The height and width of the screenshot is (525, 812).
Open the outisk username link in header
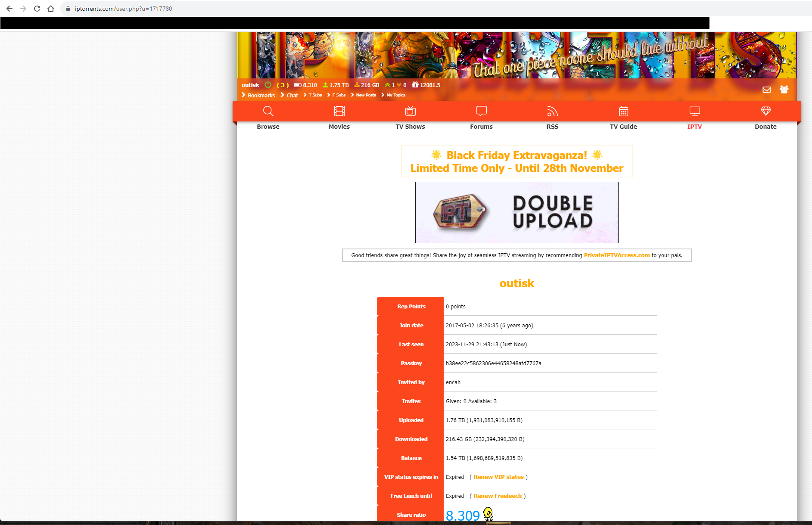click(250, 85)
